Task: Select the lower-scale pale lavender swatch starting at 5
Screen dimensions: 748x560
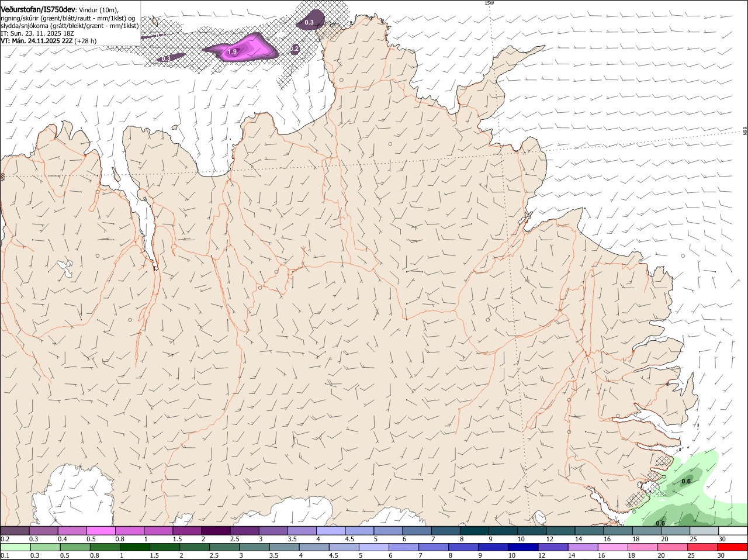Action: pyautogui.click(x=374, y=547)
